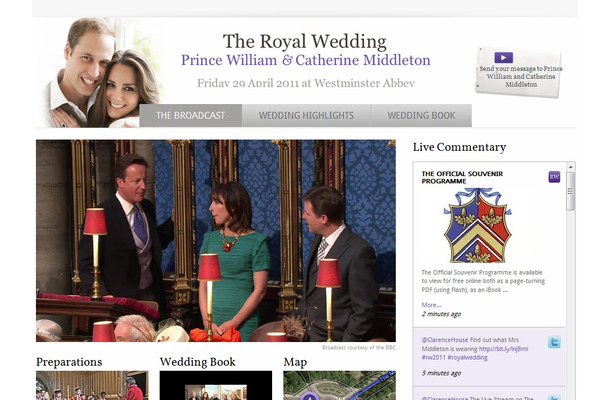Click the RW badge icon in commentary

pyautogui.click(x=554, y=177)
